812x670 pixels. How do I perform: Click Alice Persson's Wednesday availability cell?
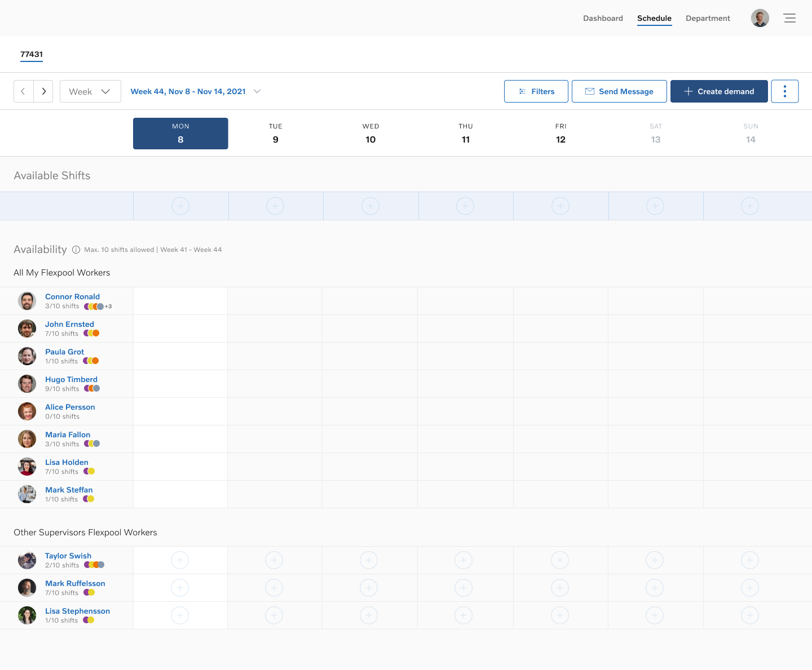click(370, 411)
